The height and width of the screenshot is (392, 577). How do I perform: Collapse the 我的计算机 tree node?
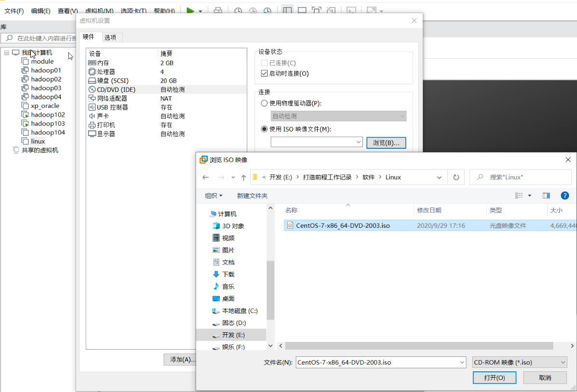coord(7,52)
